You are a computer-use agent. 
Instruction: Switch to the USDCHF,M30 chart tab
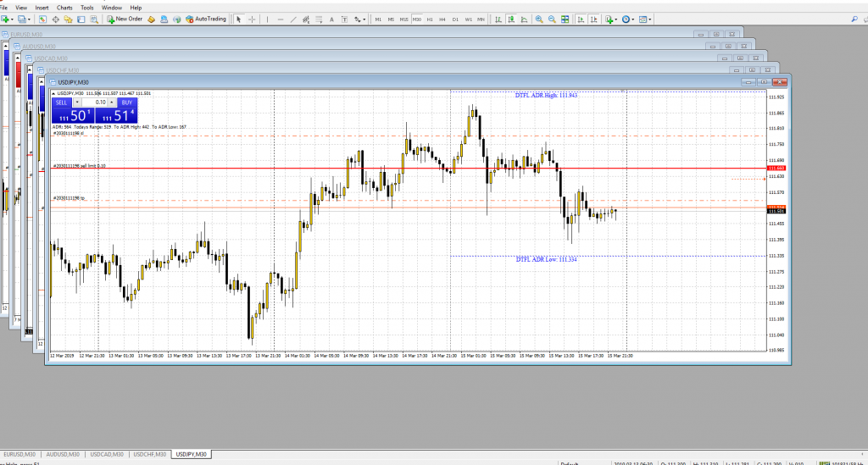[149, 455]
